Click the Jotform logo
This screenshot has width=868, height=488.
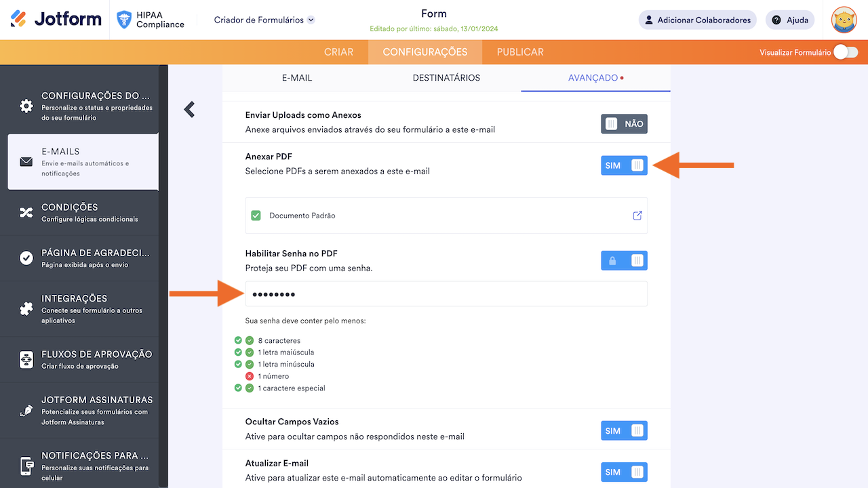pos(56,20)
